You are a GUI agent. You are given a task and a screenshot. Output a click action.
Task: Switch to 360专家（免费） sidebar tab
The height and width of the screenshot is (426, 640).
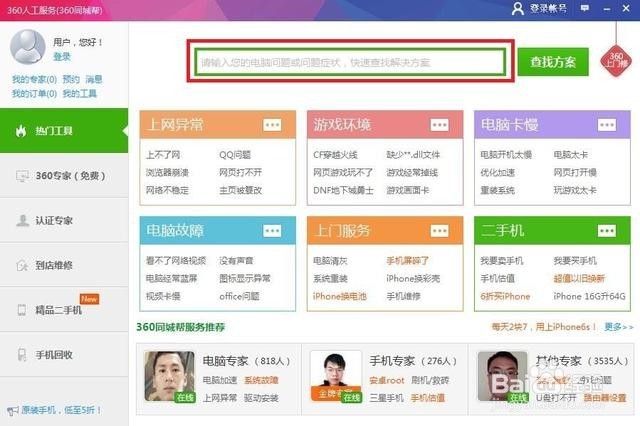click(64, 176)
